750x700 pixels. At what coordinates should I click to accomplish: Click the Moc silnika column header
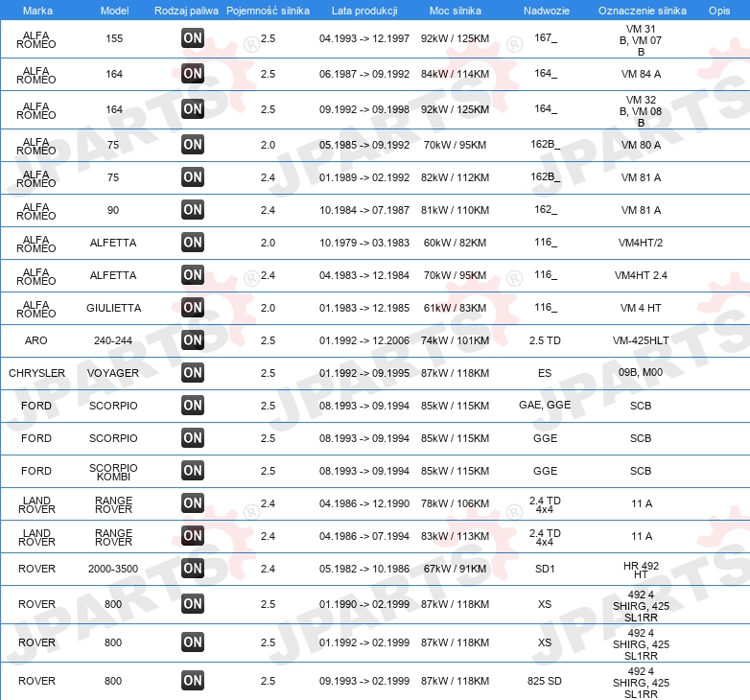click(456, 11)
